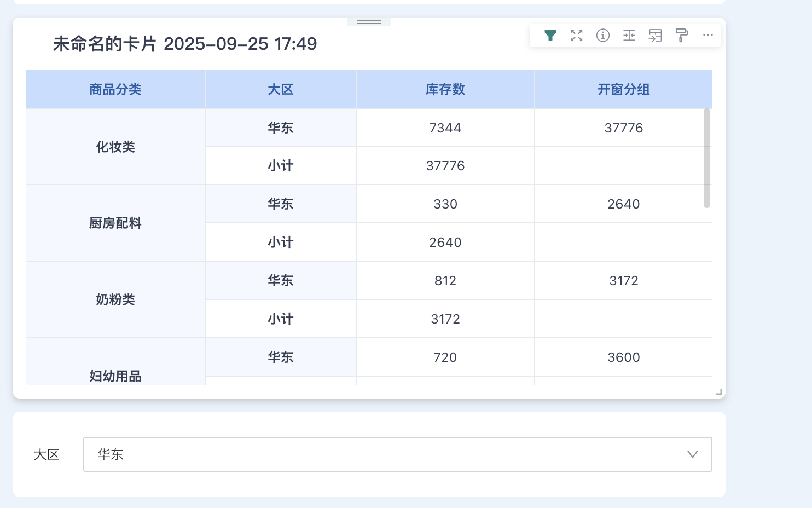
Task: Select the 开窗分组 column header
Action: (x=623, y=89)
